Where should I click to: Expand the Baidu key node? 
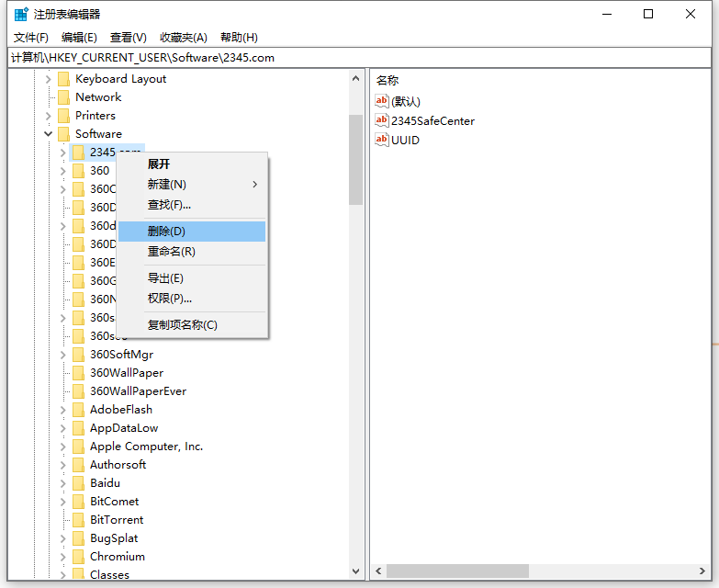coord(63,483)
